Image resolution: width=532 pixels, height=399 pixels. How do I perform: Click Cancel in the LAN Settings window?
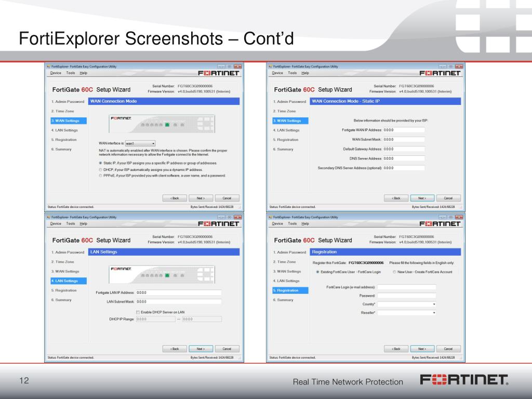[x=227, y=349]
